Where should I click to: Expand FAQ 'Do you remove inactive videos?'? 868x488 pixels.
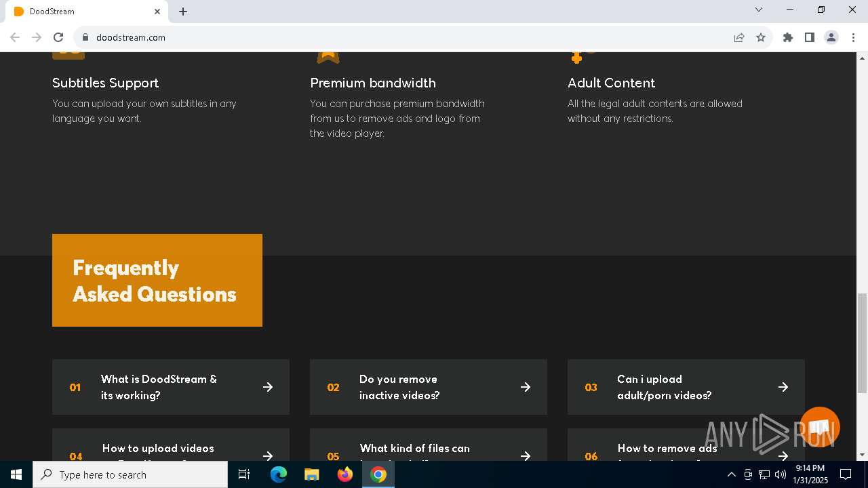[x=429, y=387]
